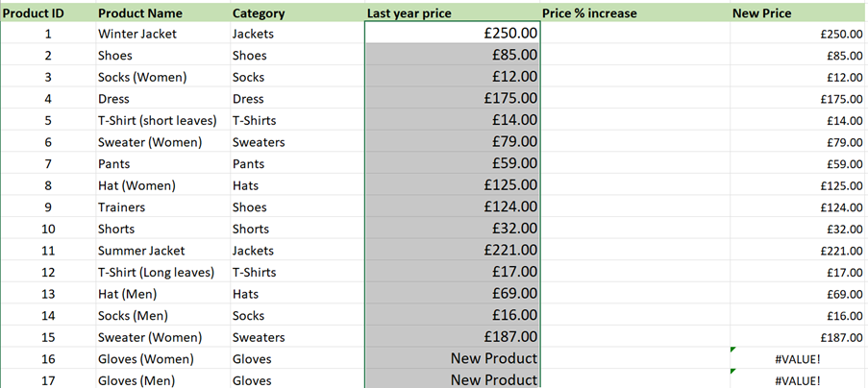
Task: Click the Price % increase cell for Shorts
Action: (x=634, y=230)
